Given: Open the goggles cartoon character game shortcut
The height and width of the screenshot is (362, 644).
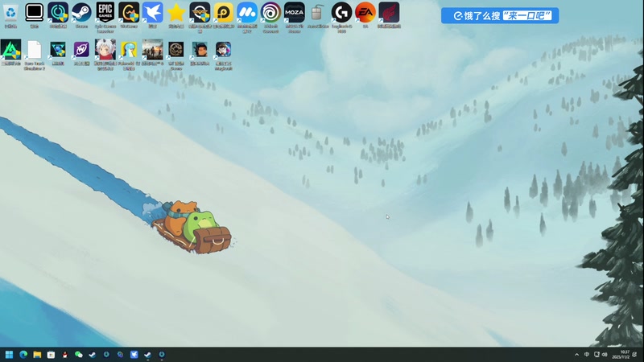Looking at the screenshot, I should tap(224, 55).
